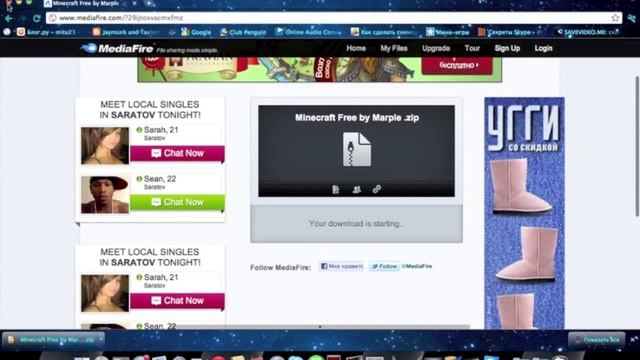The width and height of the screenshot is (640, 360).
Task: Click Chat Now for Sarah in the lower ad
Action: point(177,301)
